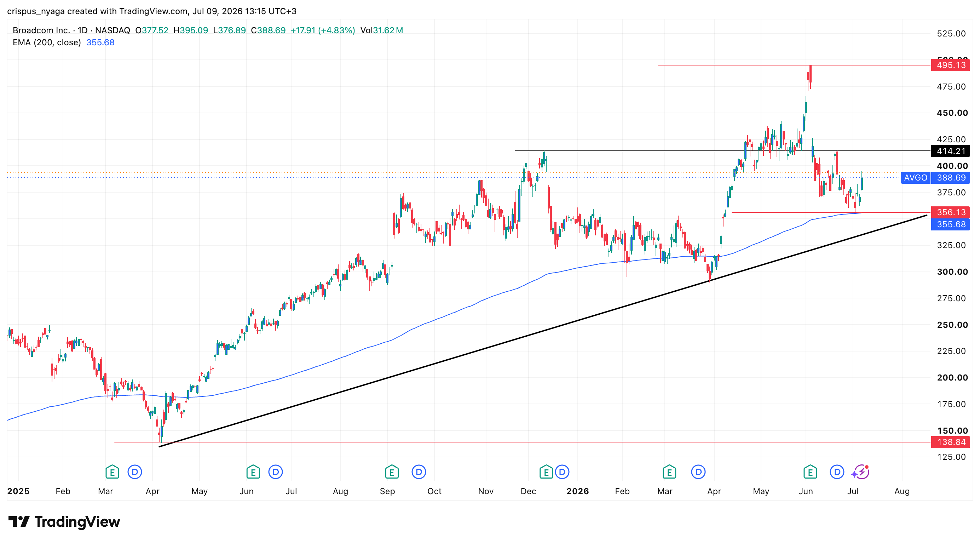Click the 2025 year label on time axis
The height and width of the screenshot is (543, 980).
point(18,491)
